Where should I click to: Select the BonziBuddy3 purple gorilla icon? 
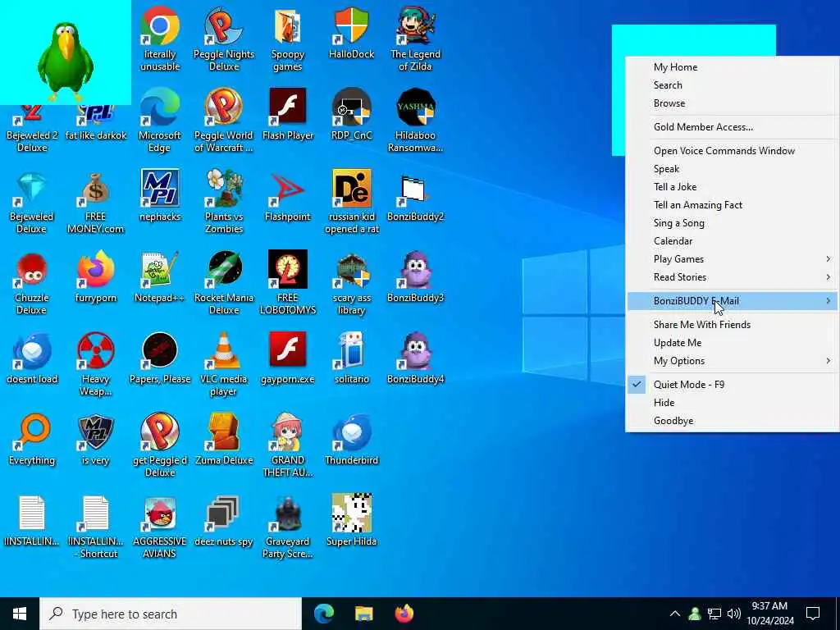tap(415, 277)
